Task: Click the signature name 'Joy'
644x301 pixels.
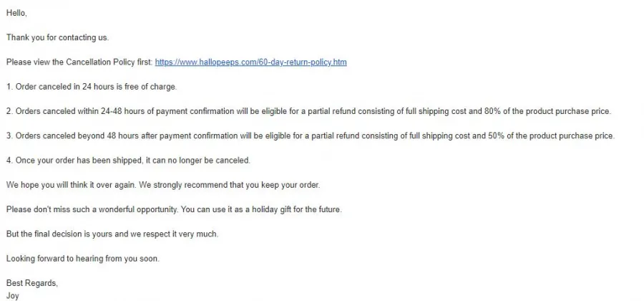Action: point(13,296)
